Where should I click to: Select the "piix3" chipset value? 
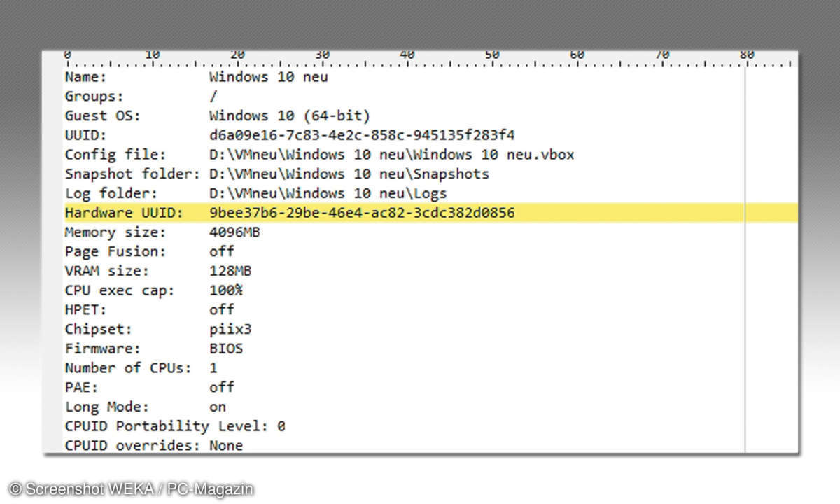coord(230,329)
